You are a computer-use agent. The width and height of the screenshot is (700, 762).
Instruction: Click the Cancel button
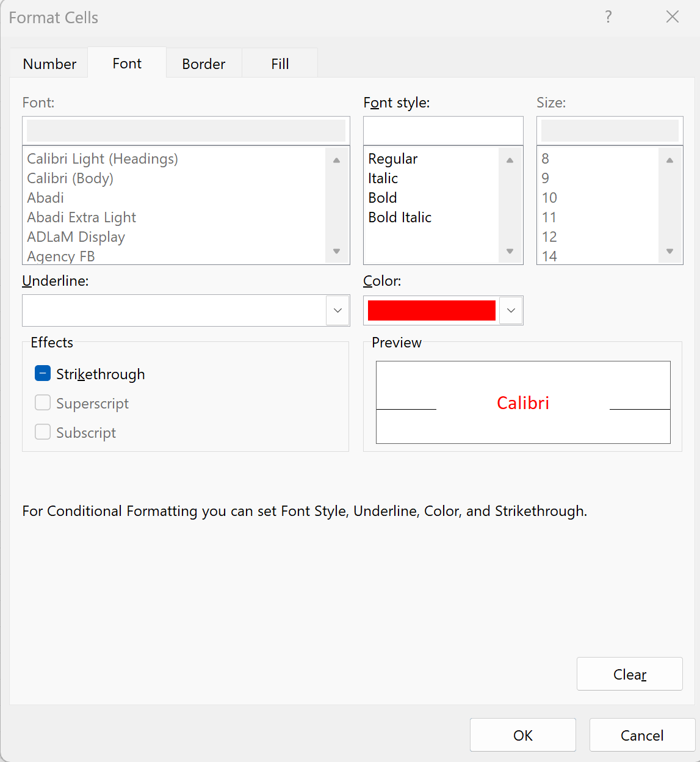click(x=642, y=735)
